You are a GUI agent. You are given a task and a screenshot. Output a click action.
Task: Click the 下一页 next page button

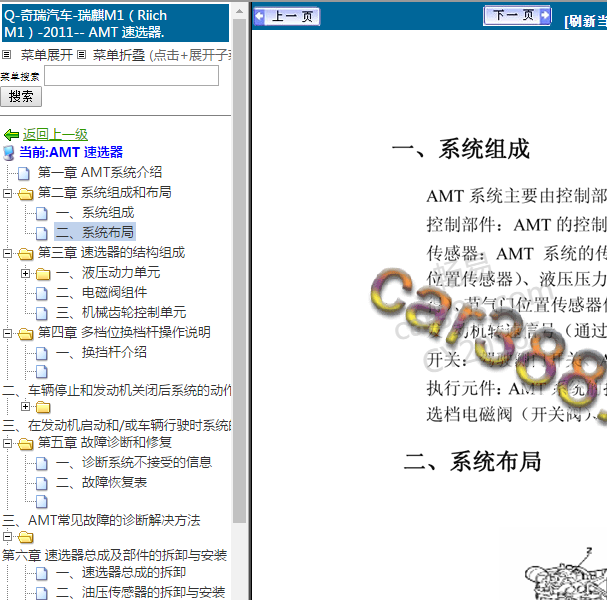point(517,15)
